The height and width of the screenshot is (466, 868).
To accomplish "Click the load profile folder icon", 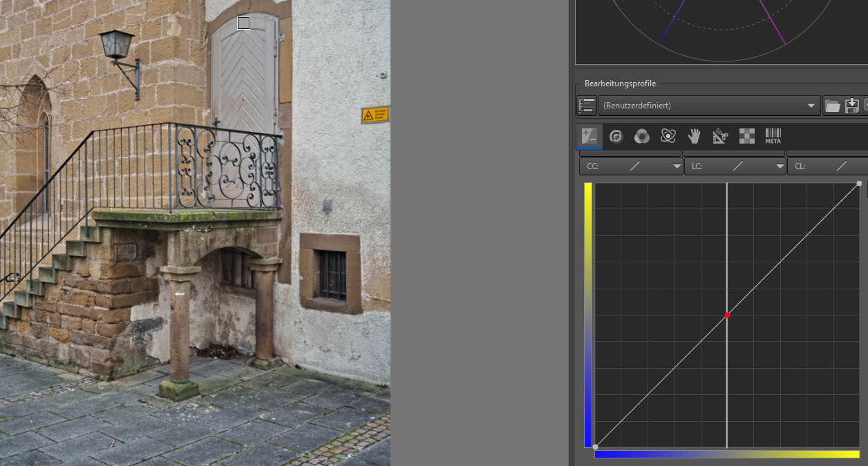I will [x=833, y=106].
